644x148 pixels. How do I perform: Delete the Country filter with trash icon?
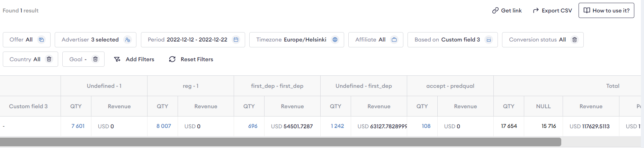49,59
